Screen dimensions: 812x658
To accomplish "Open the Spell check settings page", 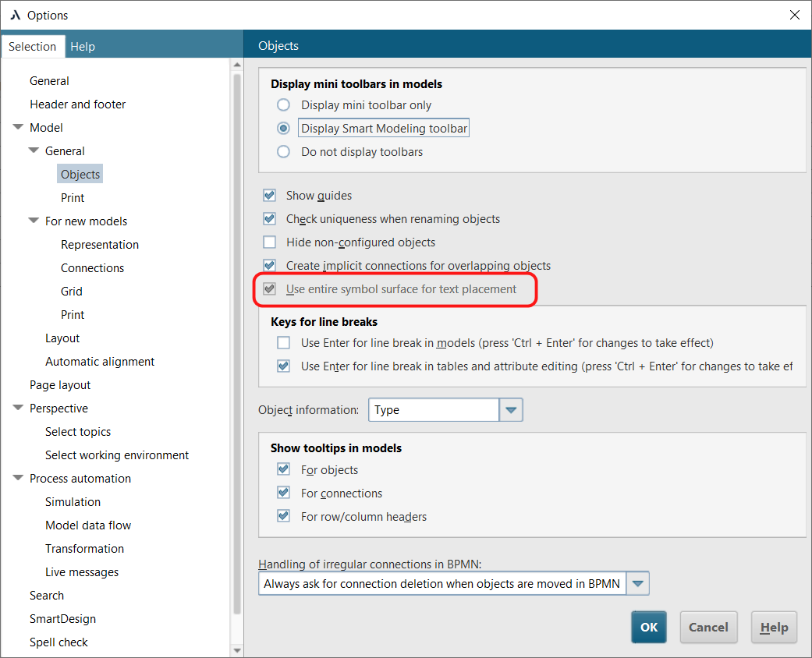I will click(x=59, y=642).
